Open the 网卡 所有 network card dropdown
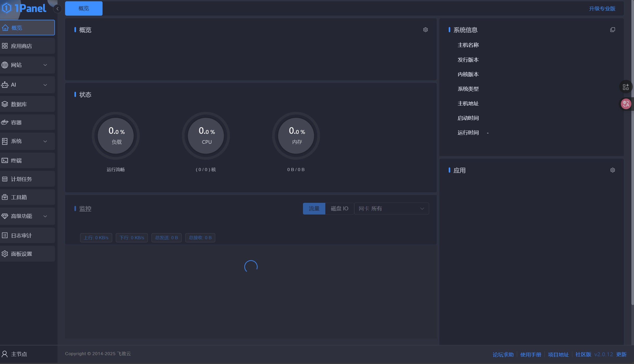The height and width of the screenshot is (364, 634). [x=391, y=209]
